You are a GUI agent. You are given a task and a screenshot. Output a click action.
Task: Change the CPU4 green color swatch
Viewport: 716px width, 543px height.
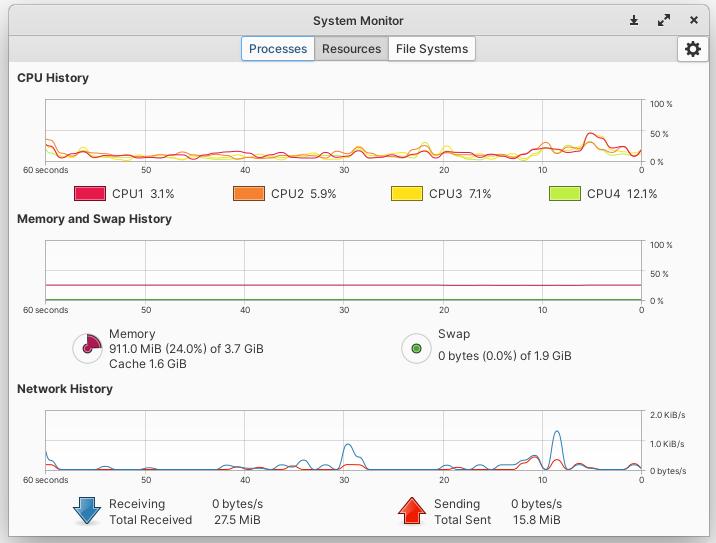click(565, 194)
